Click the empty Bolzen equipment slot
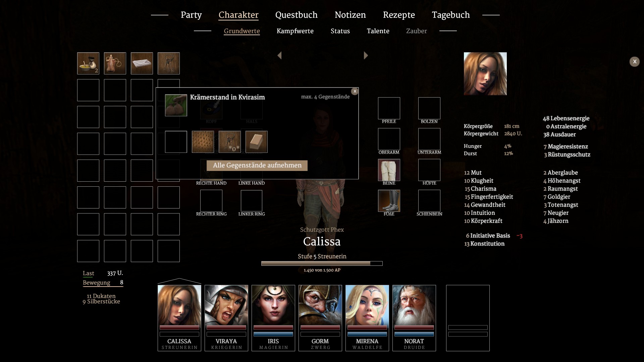This screenshot has width=644, height=362. pos(429,108)
